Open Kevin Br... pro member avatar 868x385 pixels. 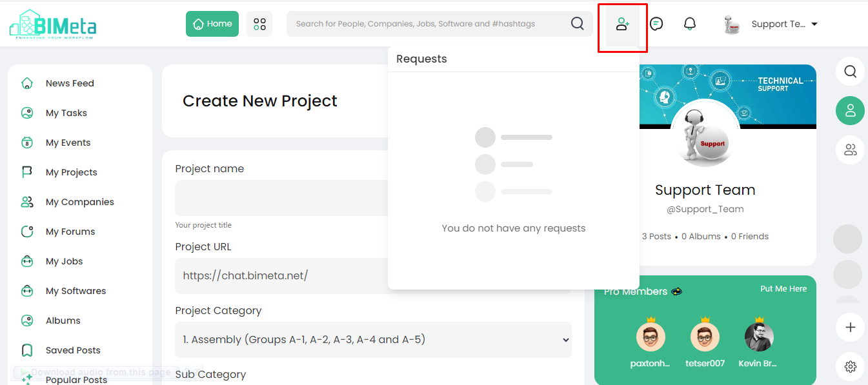[759, 337]
